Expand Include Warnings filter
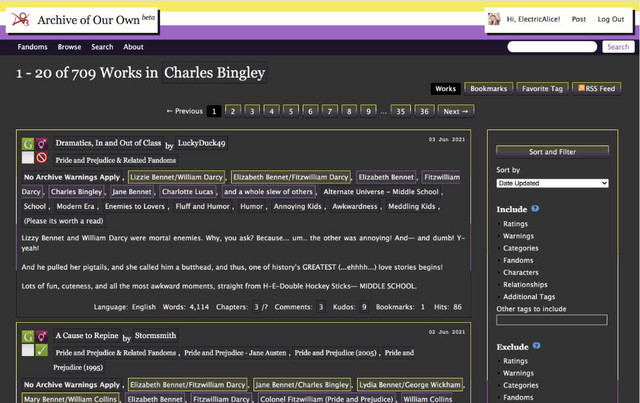 pyautogui.click(x=518, y=236)
